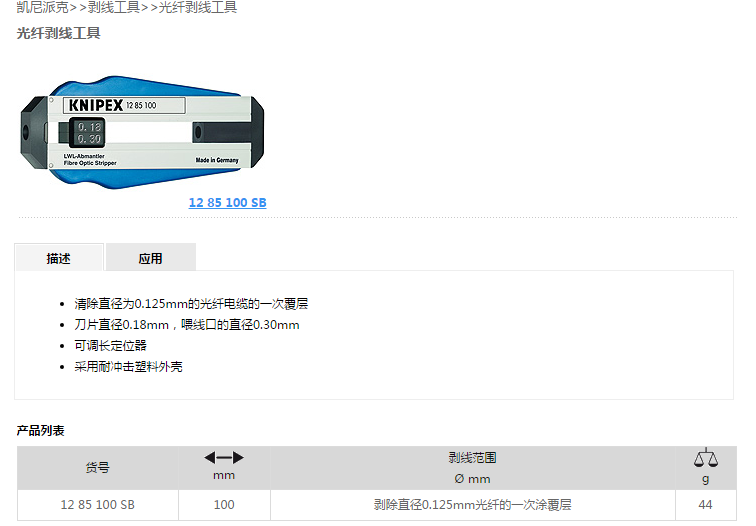The height and width of the screenshot is (526, 756).
Task: Click 光纤剥线工具 breadcrumb item
Action: (198, 7)
